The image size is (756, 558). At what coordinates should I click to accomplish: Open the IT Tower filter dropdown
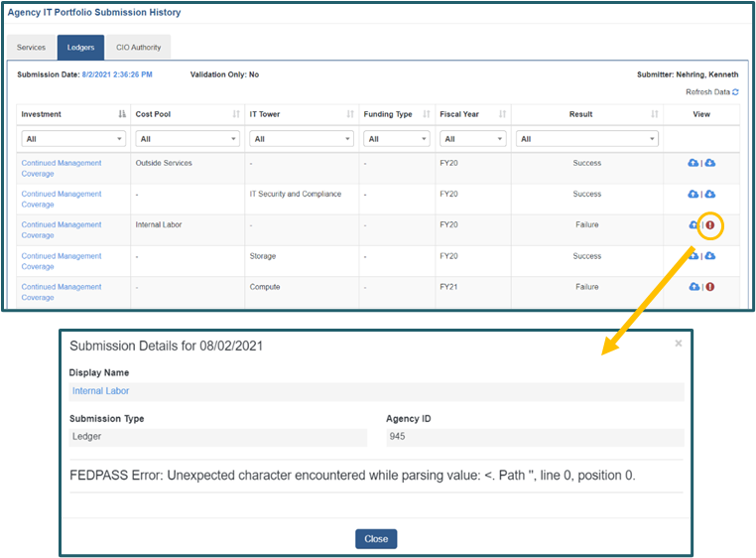click(302, 139)
